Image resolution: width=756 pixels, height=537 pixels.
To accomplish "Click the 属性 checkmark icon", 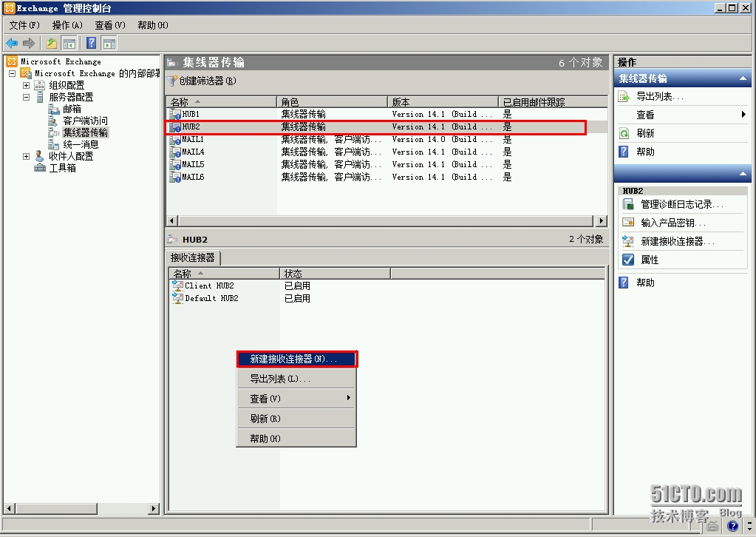I will (x=627, y=260).
